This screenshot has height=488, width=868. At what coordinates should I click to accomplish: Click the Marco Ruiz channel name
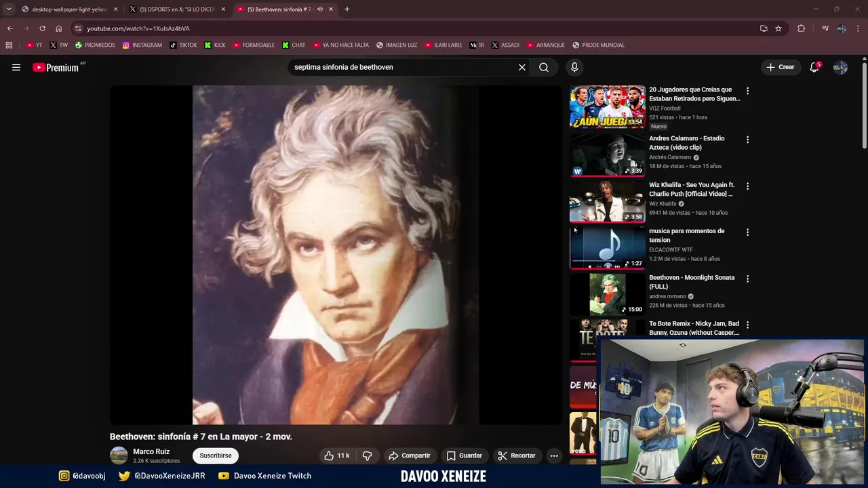coord(151,451)
